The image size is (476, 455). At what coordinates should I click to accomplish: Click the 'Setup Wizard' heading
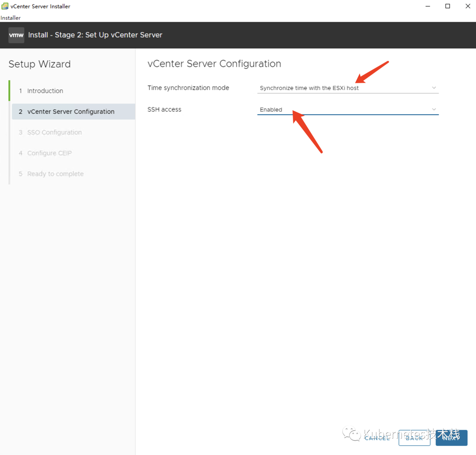tap(40, 64)
